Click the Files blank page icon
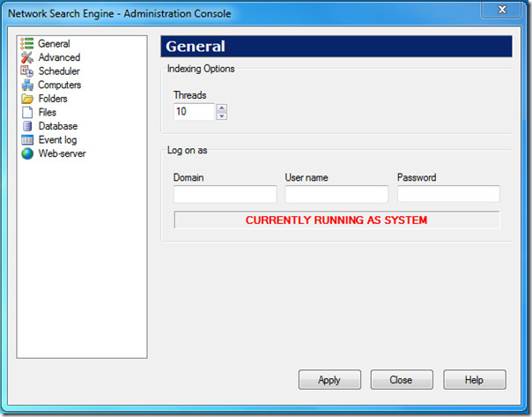This screenshot has height=417, width=532. point(27,112)
